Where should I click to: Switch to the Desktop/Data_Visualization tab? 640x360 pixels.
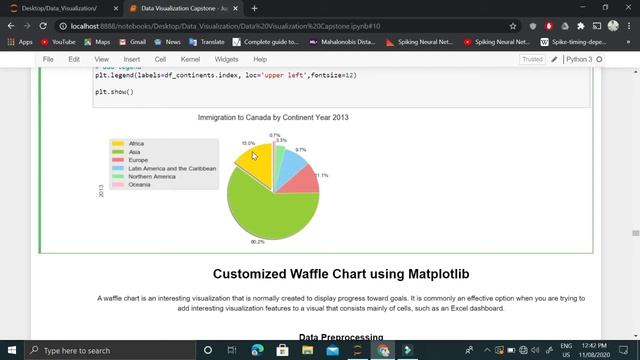pyautogui.click(x=59, y=9)
